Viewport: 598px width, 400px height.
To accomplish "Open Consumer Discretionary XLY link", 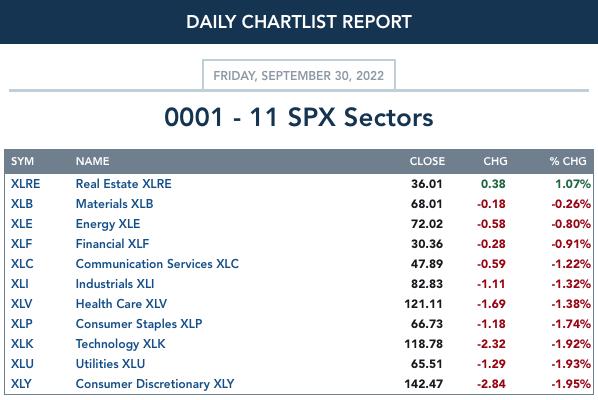I will pyautogui.click(x=155, y=384).
